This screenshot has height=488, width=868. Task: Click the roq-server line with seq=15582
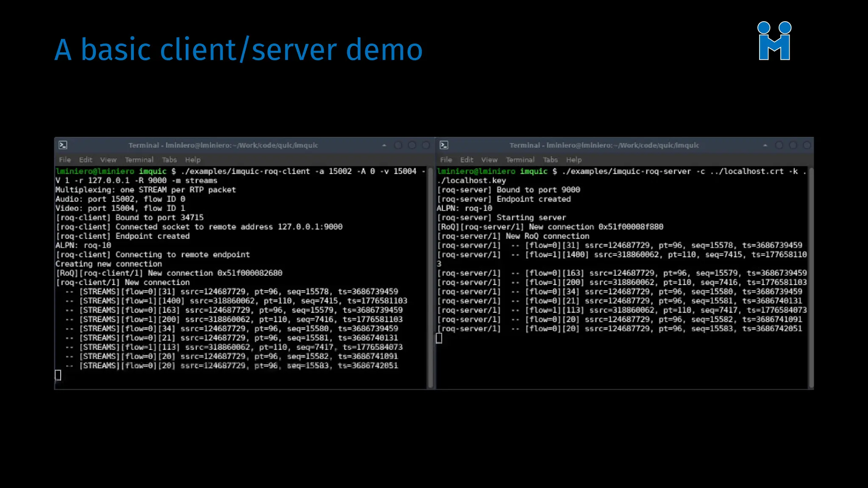pyautogui.click(x=620, y=319)
